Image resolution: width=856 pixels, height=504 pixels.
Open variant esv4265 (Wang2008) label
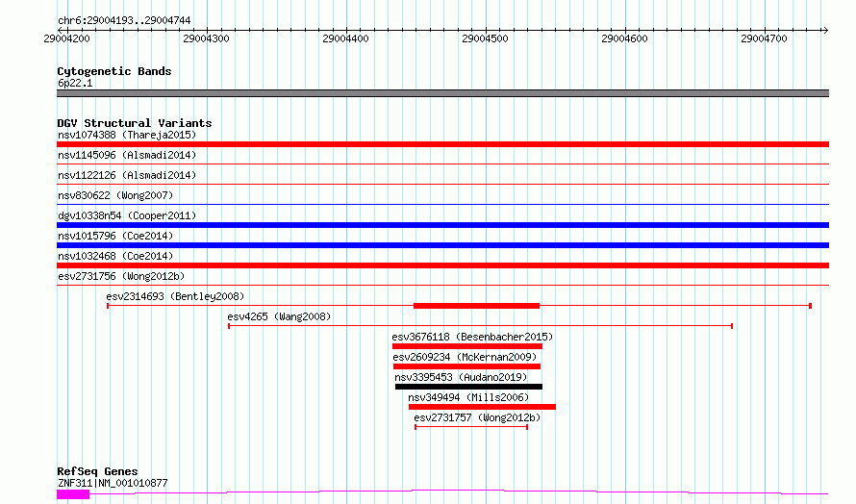[279, 316]
